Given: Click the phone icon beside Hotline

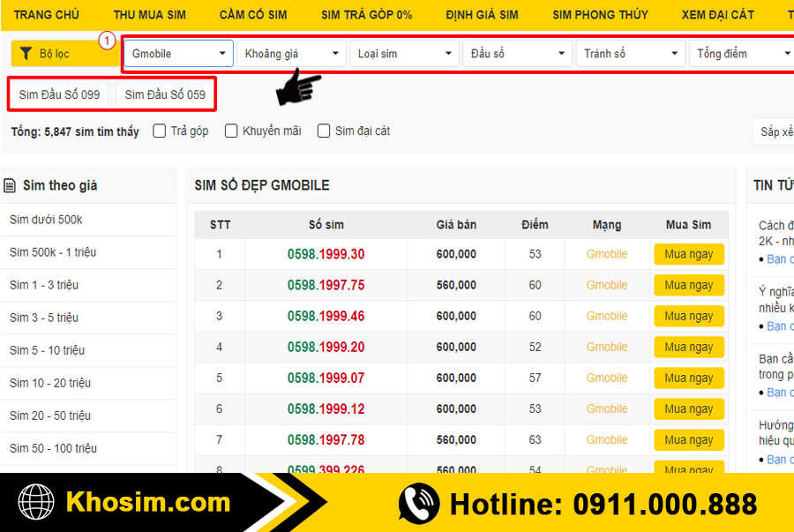Looking at the screenshot, I should [x=419, y=504].
